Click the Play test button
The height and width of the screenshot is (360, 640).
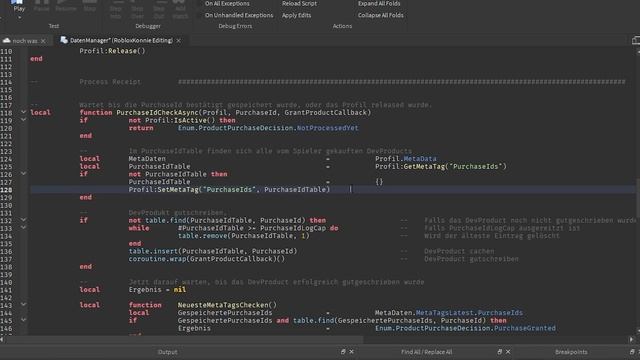19,6
